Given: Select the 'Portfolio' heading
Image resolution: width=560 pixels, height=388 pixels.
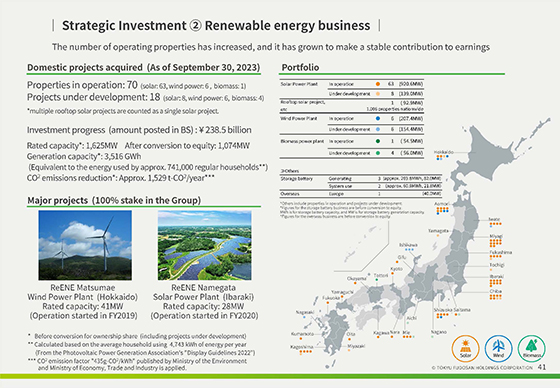Looking at the screenshot, I should pyautogui.click(x=300, y=67).
